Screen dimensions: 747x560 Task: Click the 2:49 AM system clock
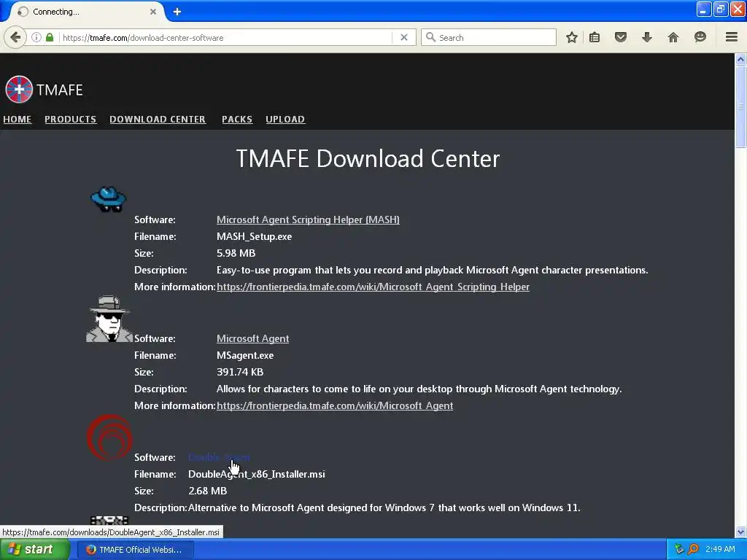pyautogui.click(x=720, y=549)
